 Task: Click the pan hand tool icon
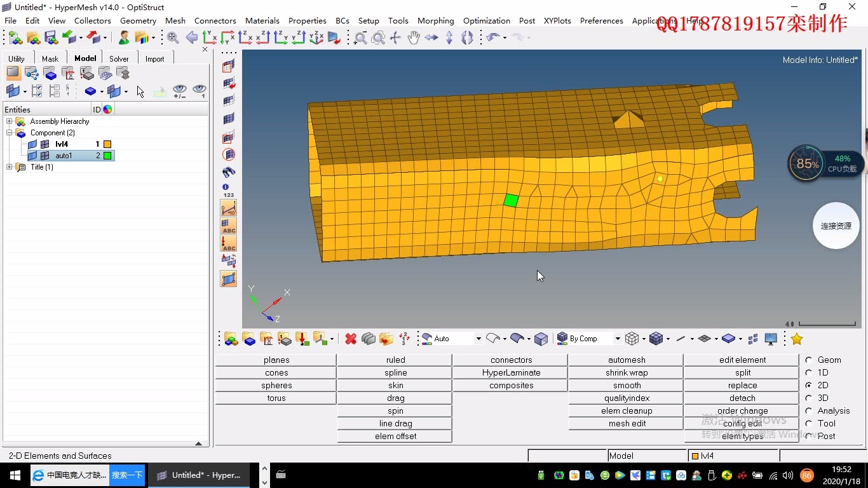(414, 38)
